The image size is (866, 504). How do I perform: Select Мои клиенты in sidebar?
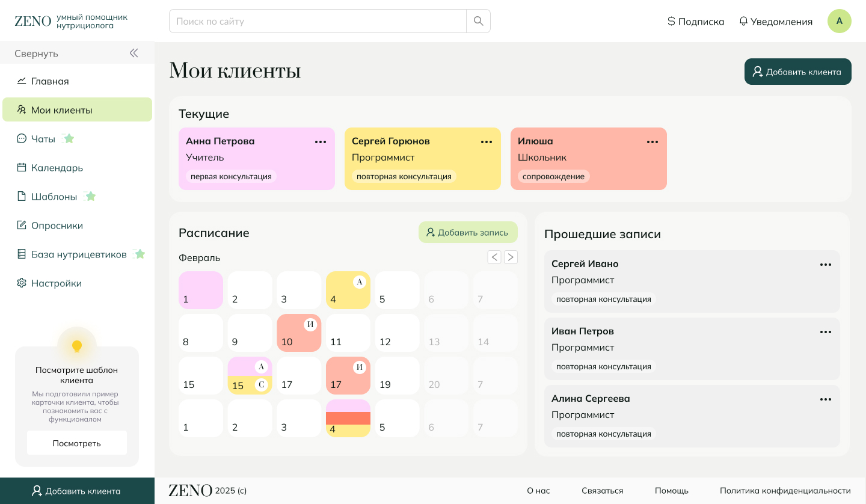pos(77,110)
